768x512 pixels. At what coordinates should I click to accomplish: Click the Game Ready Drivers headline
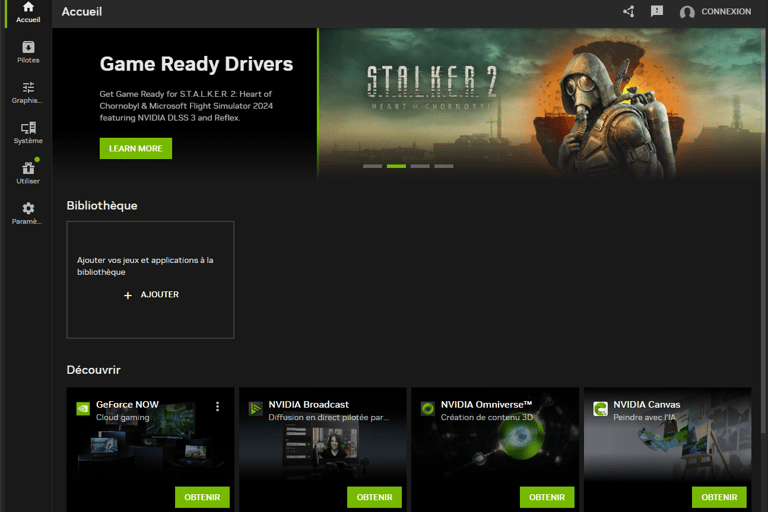coord(196,64)
